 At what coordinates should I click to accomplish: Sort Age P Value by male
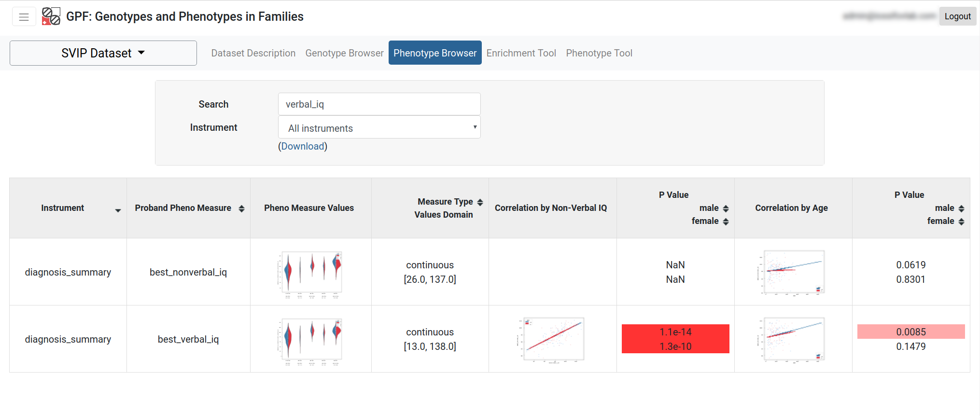[x=961, y=208]
